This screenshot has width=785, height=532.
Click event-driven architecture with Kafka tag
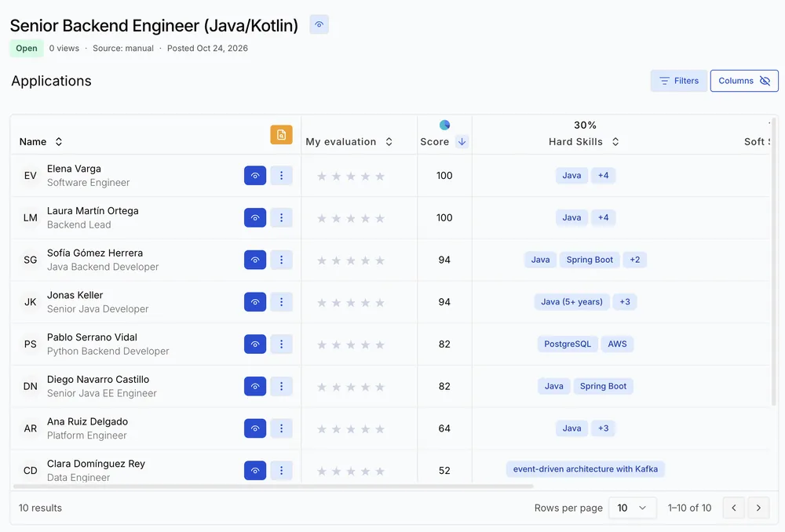[x=586, y=469]
